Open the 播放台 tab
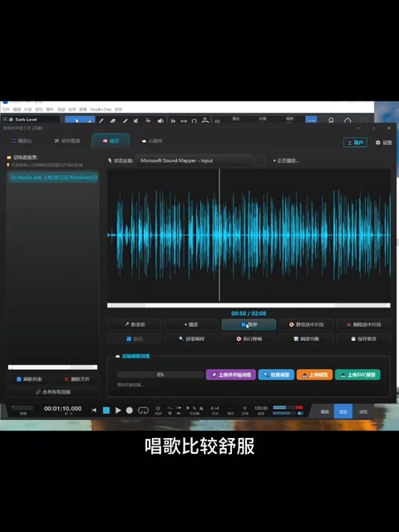The height and width of the screenshot is (532, 399). pos(22,140)
